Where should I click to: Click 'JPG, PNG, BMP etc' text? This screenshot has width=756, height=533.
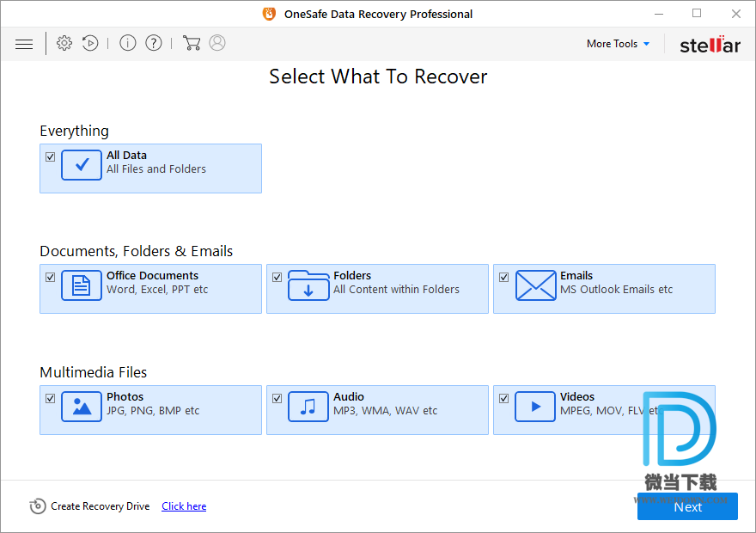coord(153,410)
